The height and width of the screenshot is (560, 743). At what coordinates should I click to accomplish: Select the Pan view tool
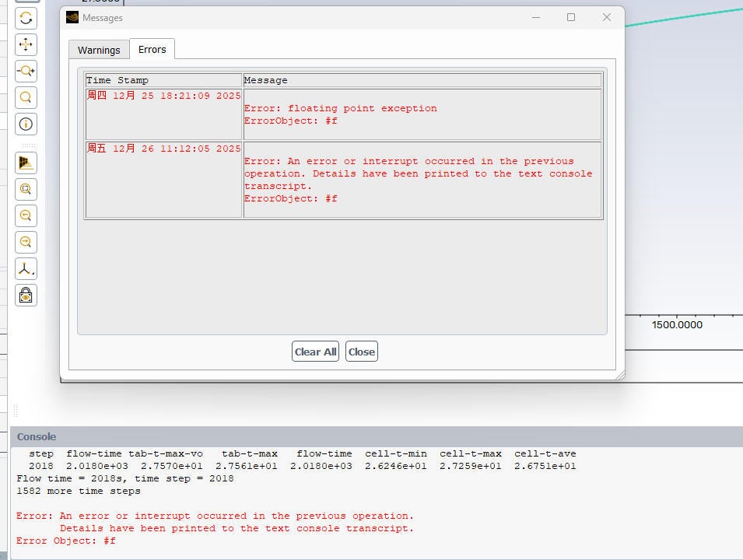26,45
